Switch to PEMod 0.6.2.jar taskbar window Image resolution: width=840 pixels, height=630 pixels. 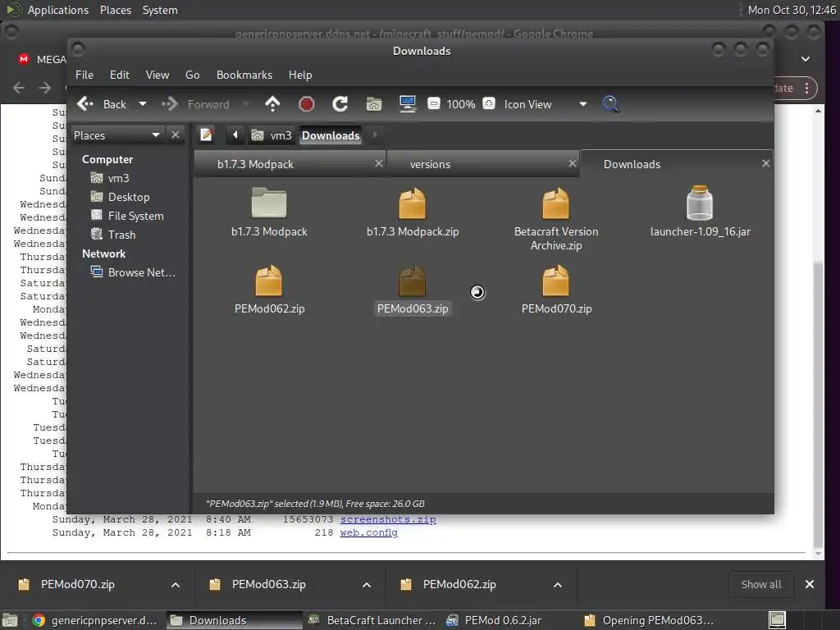coord(494,620)
